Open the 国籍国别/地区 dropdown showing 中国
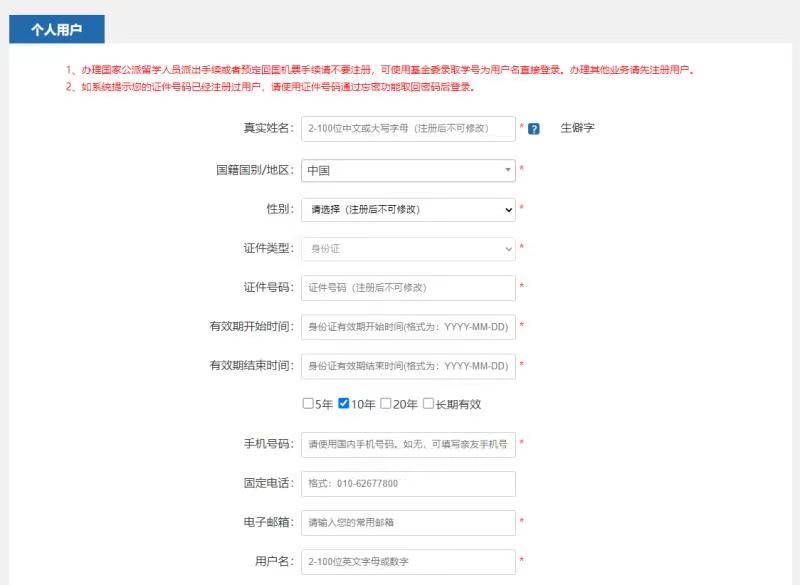The width and height of the screenshot is (800, 585). [x=408, y=169]
